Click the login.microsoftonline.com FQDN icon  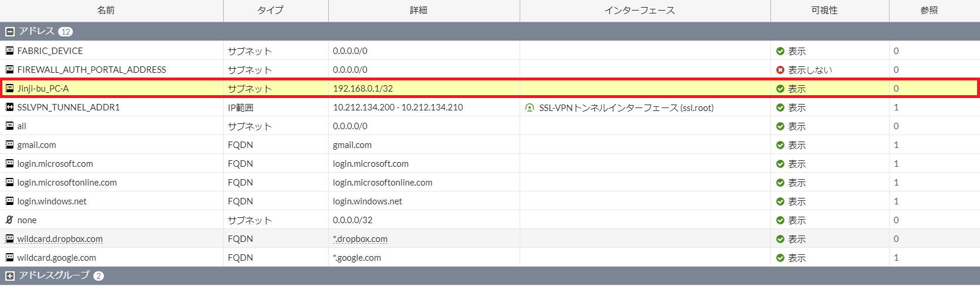coord(9,182)
